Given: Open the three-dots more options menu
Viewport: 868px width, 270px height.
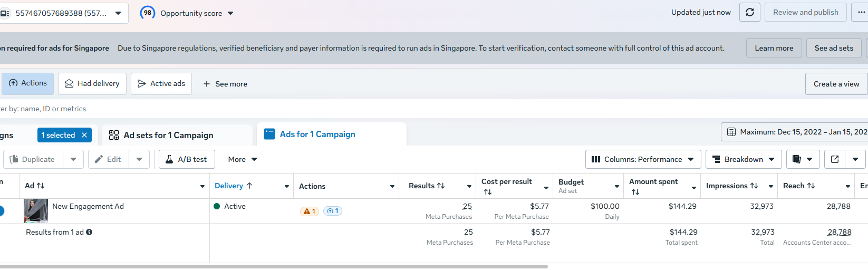Looking at the screenshot, I should coord(861,12).
